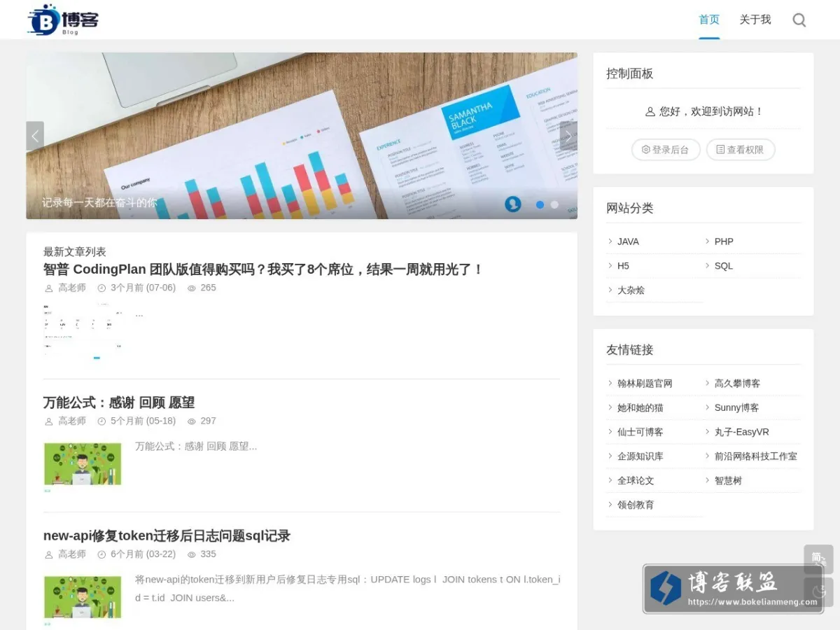Screen dimensions: 840x630
Task: Open the search magnifier icon in header
Action: tap(799, 20)
